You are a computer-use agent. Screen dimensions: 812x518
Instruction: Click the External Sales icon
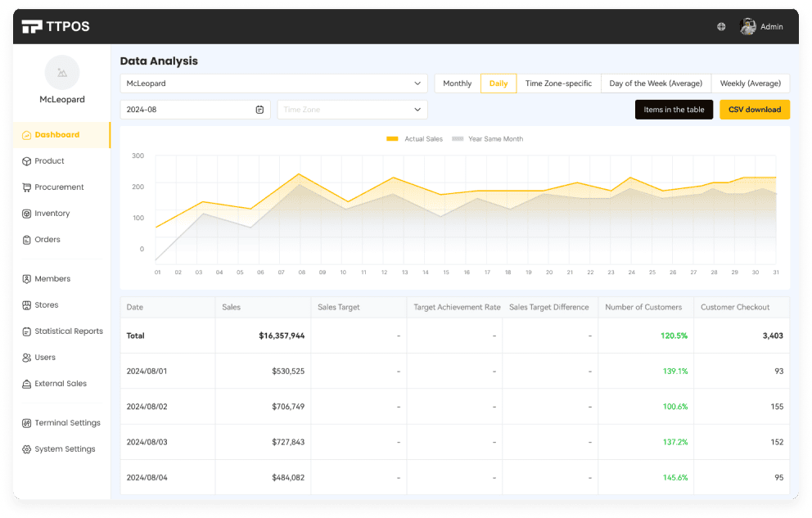point(26,384)
